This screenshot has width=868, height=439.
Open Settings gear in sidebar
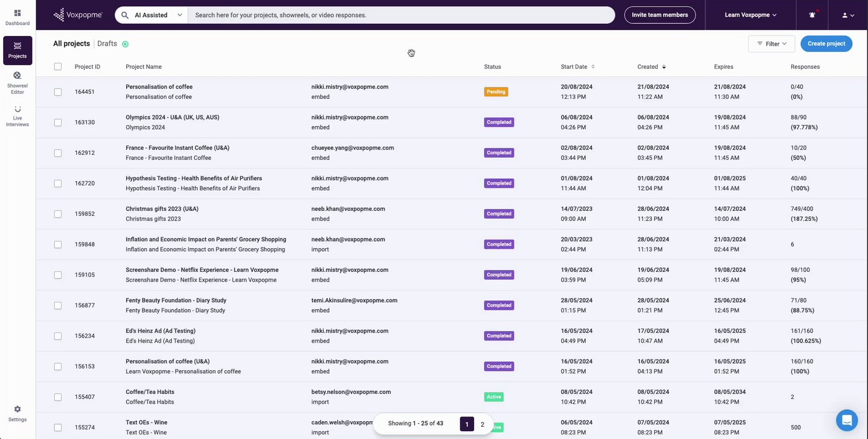pos(17,413)
